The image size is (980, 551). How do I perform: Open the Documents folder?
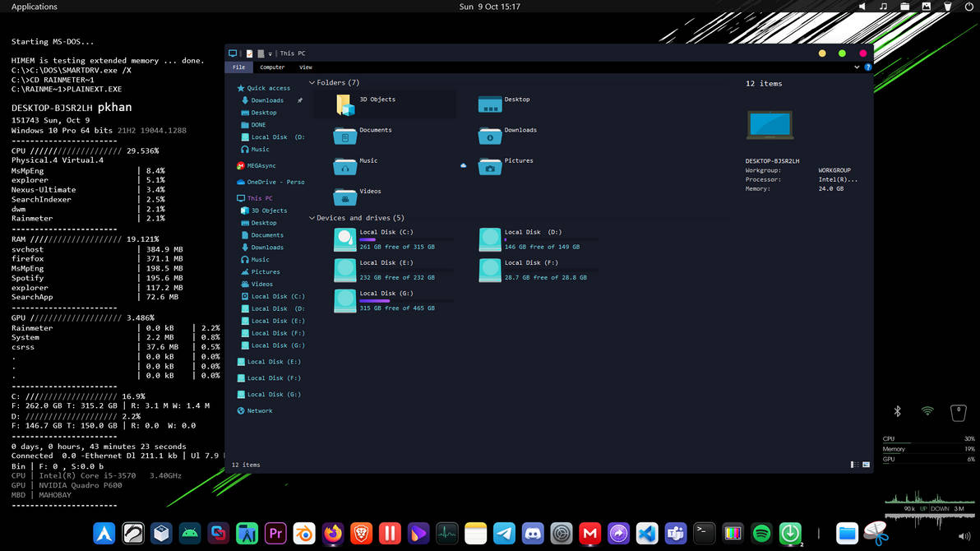345,136
